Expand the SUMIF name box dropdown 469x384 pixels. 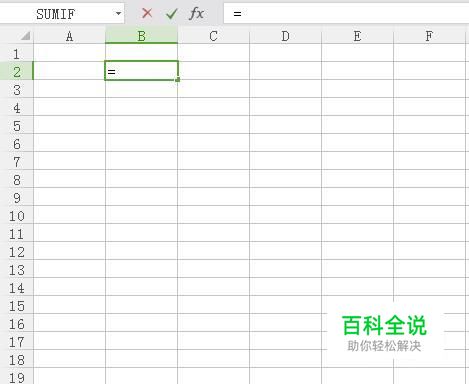[118, 14]
